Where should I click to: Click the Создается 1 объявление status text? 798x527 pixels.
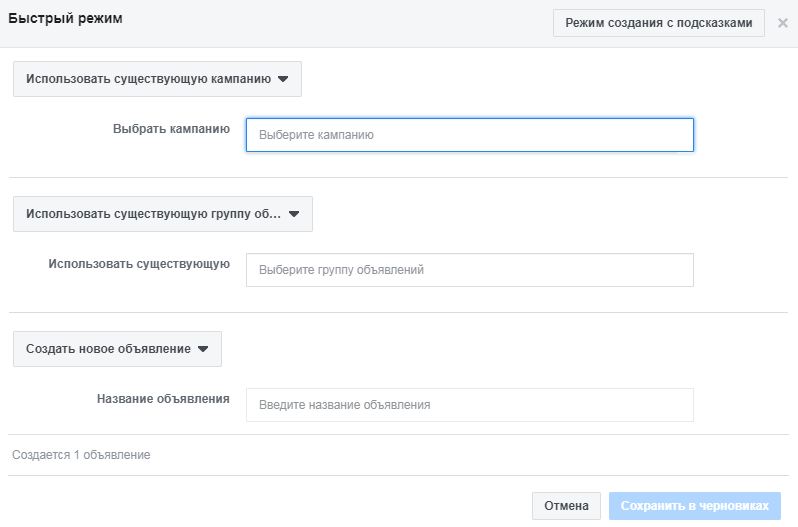[x=81, y=455]
